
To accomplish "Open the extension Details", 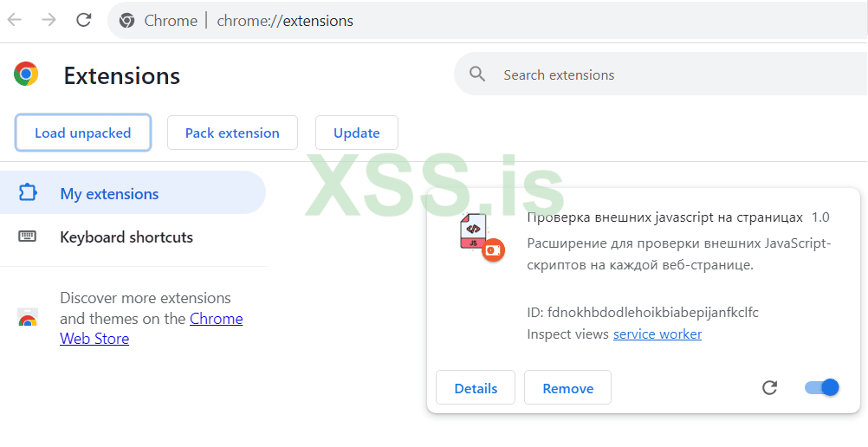I will [x=476, y=388].
